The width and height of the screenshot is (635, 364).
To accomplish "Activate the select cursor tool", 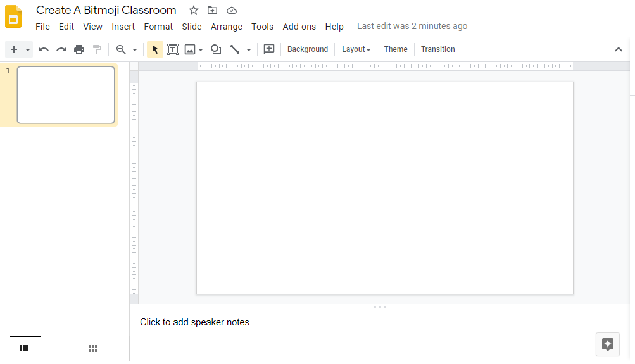I will click(x=155, y=49).
